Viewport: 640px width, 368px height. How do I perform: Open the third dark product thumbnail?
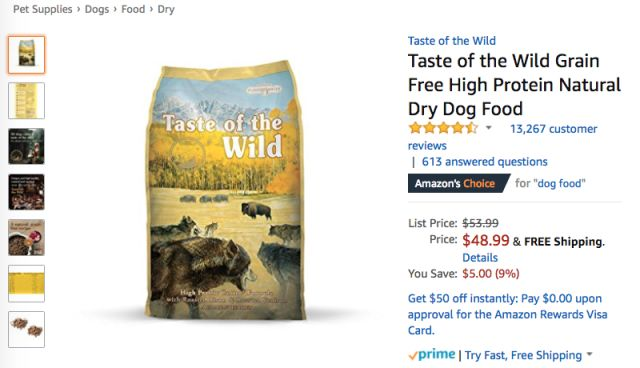[x=27, y=146]
